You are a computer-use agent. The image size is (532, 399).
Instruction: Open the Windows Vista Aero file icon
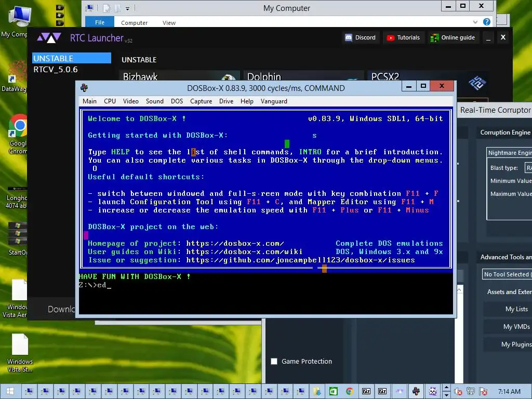point(16,299)
